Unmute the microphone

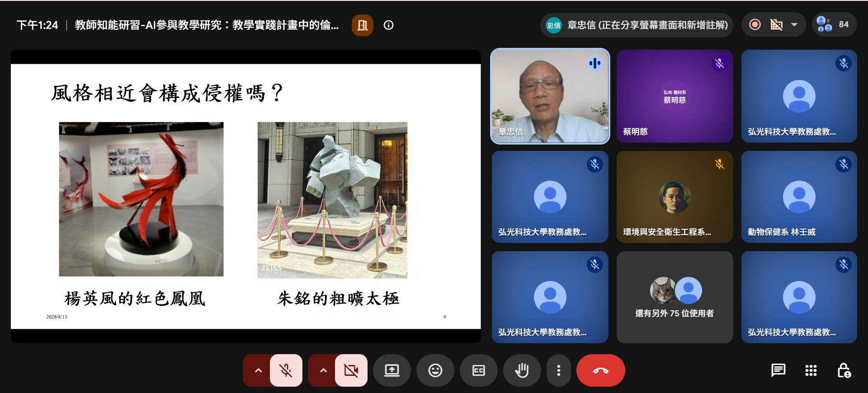[x=286, y=371]
